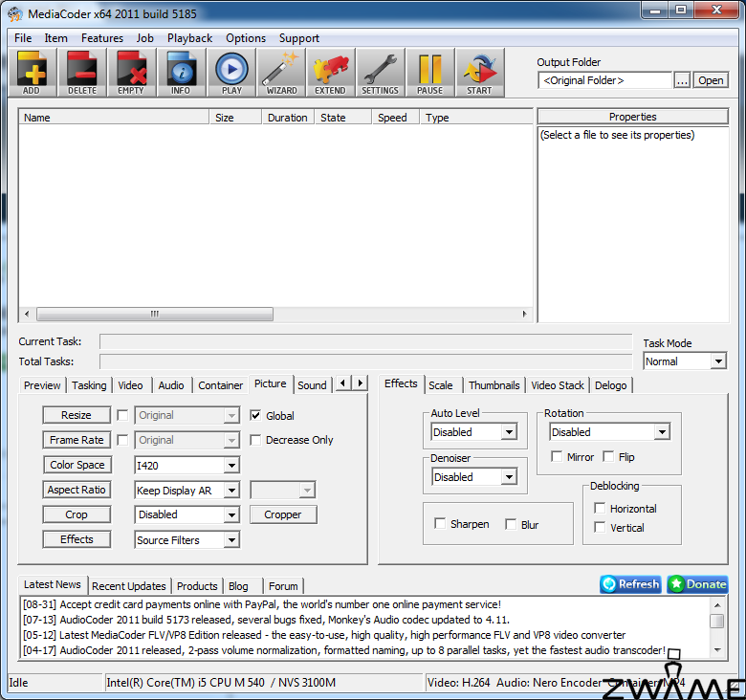Viewport: 746px width, 700px height.
Task: Click the Refresh news button
Action: (630, 584)
